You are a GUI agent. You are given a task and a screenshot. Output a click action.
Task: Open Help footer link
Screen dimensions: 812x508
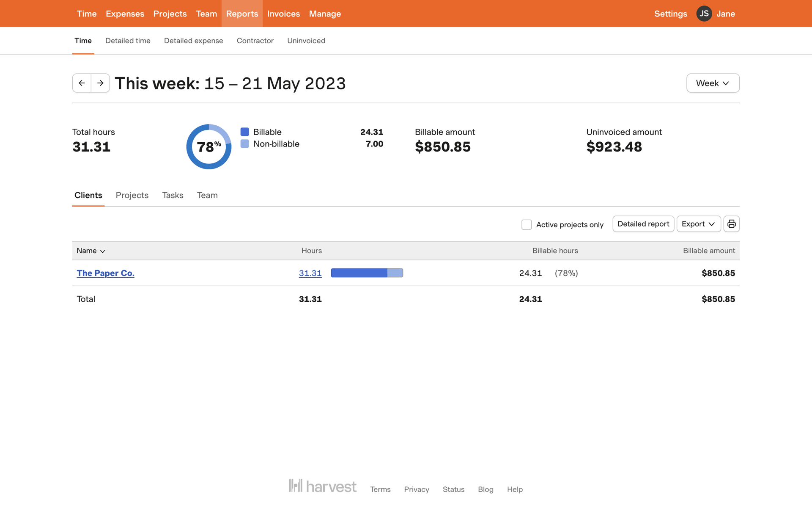[x=515, y=489]
